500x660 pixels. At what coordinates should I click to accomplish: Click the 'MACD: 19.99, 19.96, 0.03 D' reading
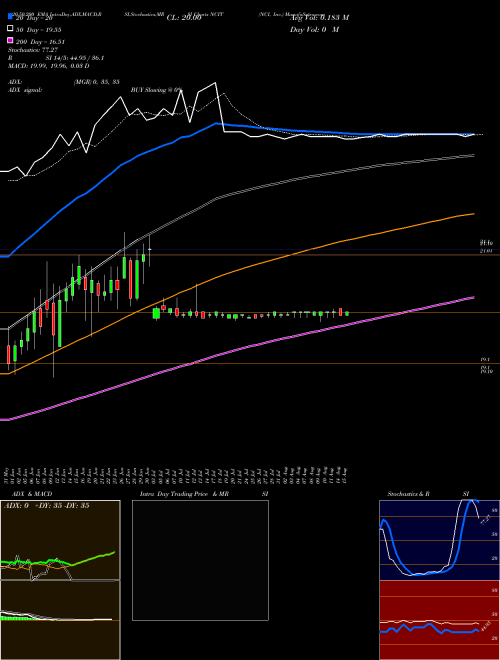[48, 66]
